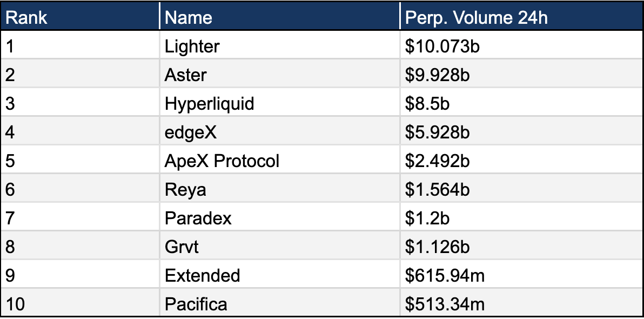Click the $10.073b volume cell
This screenshot has width=644, height=319.
point(443,46)
